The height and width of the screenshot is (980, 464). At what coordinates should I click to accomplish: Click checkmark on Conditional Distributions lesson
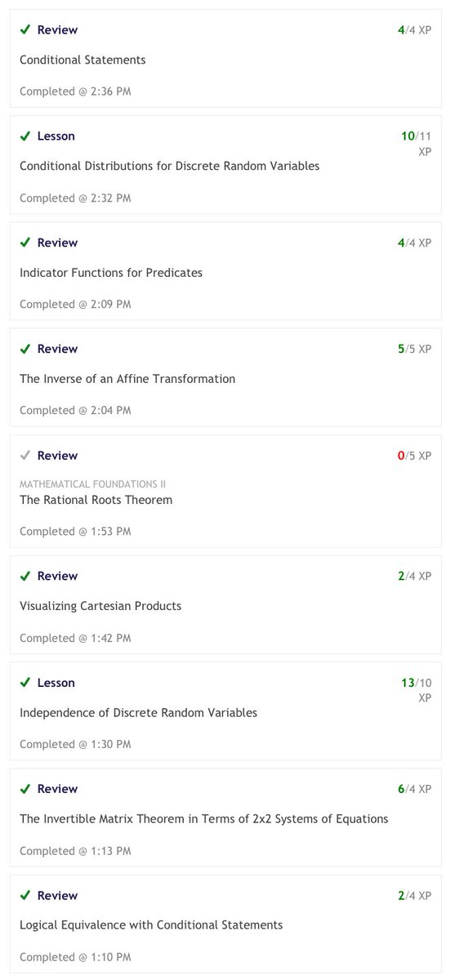coord(25,136)
